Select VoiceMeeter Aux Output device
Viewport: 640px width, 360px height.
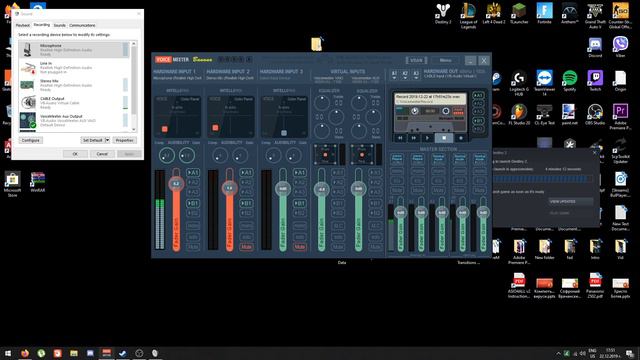click(x=74, y=120)
